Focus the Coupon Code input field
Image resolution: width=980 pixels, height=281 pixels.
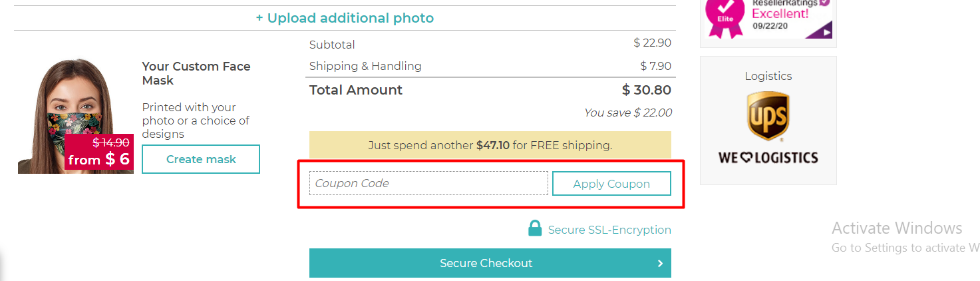pos(428,183)
